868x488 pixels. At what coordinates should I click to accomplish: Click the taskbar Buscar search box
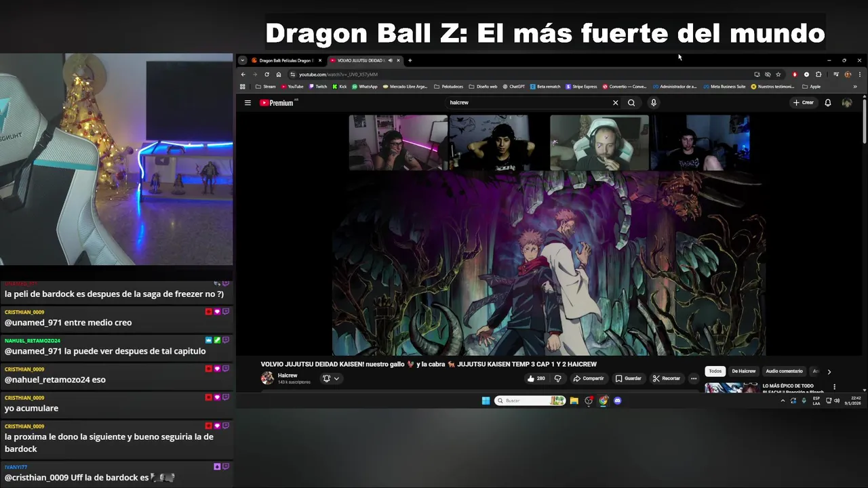tap(530, 401)
